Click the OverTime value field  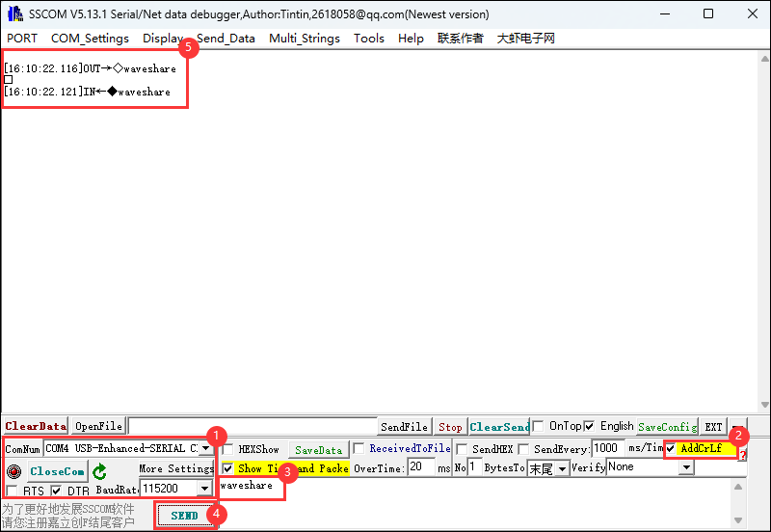(x=421, y=466)
